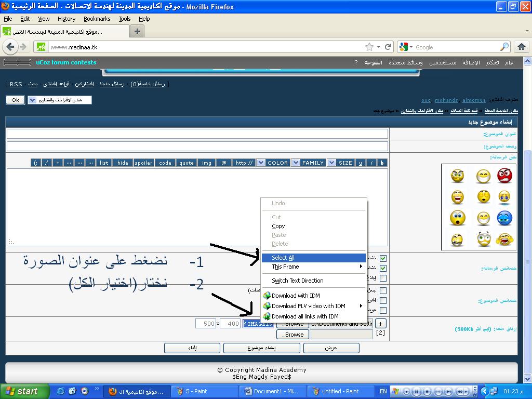Click the uCoz forum contests link
Viewport: 532px width, 399px height.
click(66, 62)
